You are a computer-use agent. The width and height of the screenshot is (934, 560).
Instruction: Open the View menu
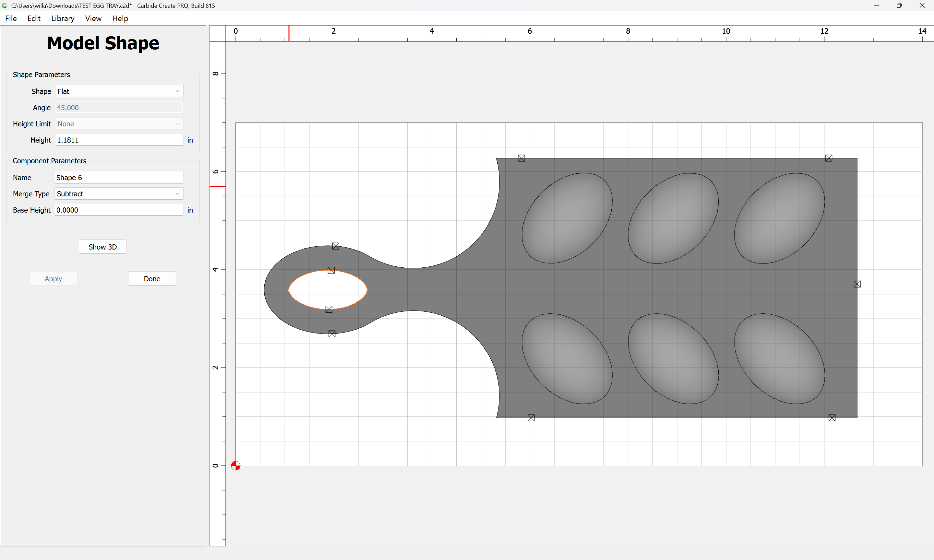click(x=93, y=18)
